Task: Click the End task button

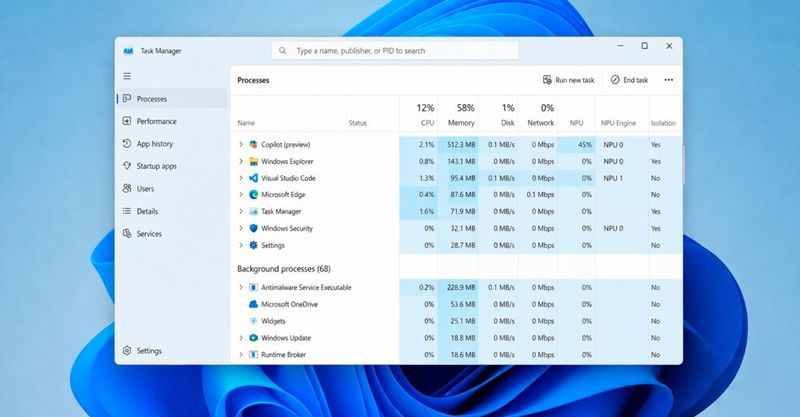Action: [630, 80]
